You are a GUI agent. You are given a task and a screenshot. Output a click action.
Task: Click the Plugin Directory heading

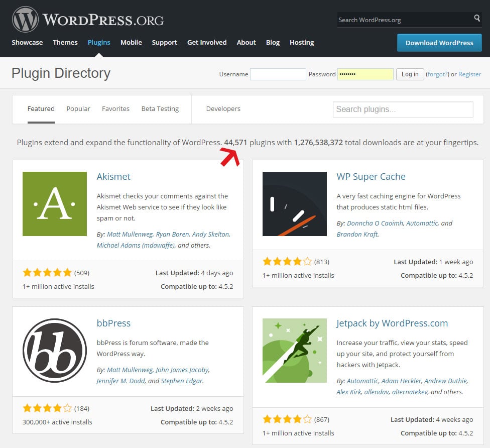pos(61,73)
